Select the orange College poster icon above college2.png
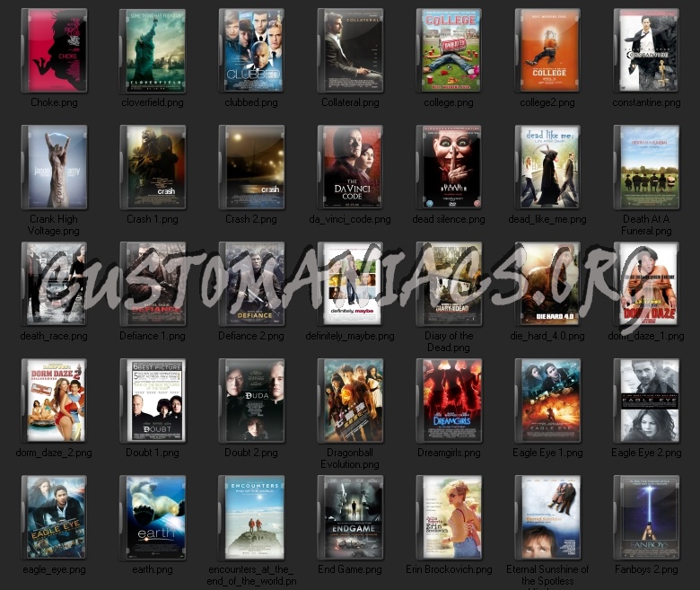Viewport: 700px width, 590px height. coord(547,50)
